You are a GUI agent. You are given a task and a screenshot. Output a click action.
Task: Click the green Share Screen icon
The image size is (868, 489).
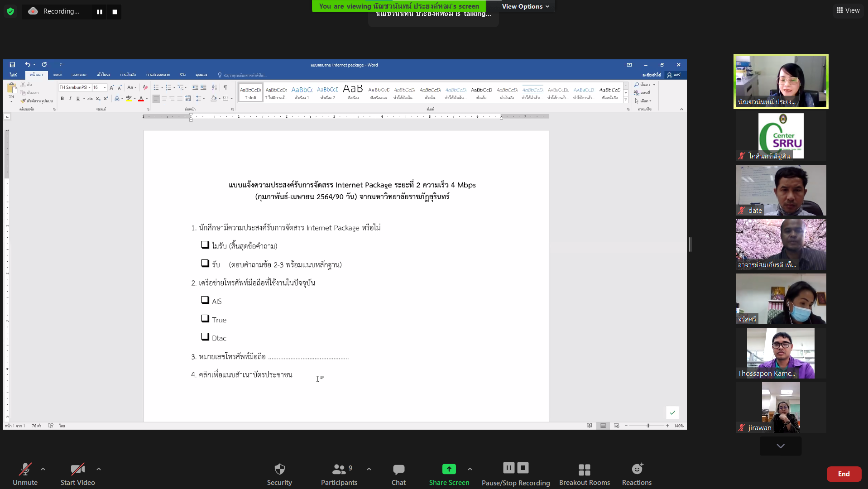pos(449,469)
